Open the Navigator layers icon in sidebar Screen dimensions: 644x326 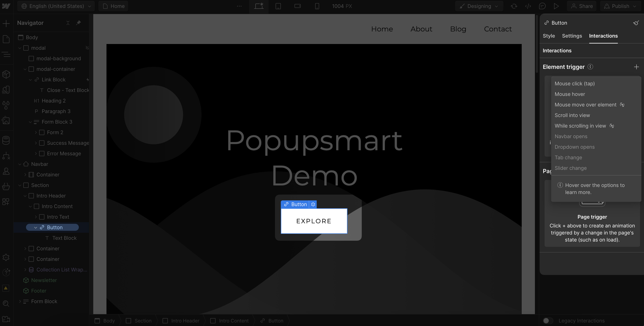coord(6,55)
